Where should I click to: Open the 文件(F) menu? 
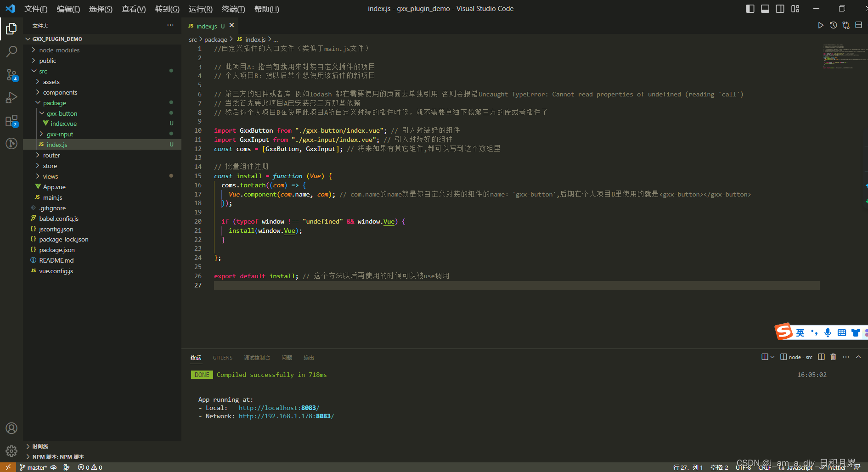(36, 9)
